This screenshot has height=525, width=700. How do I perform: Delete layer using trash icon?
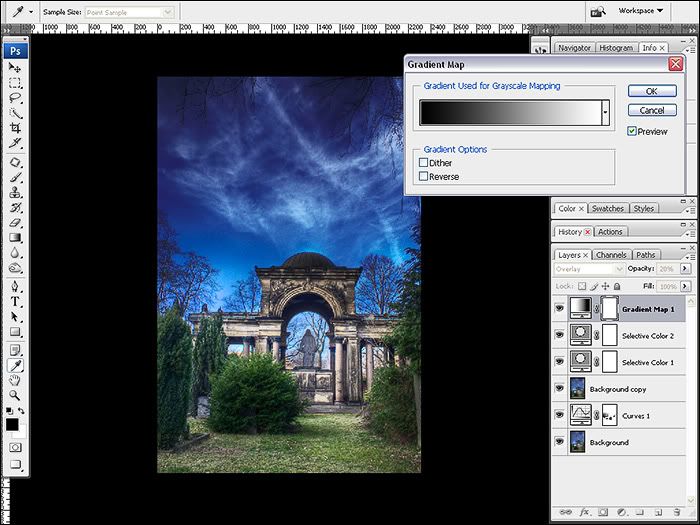677,512
